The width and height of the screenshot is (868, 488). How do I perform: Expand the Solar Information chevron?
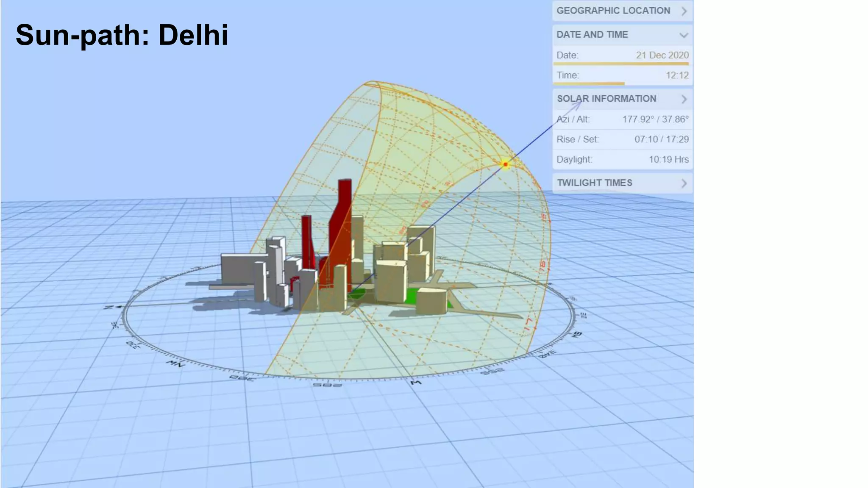(x=684, y=99)
